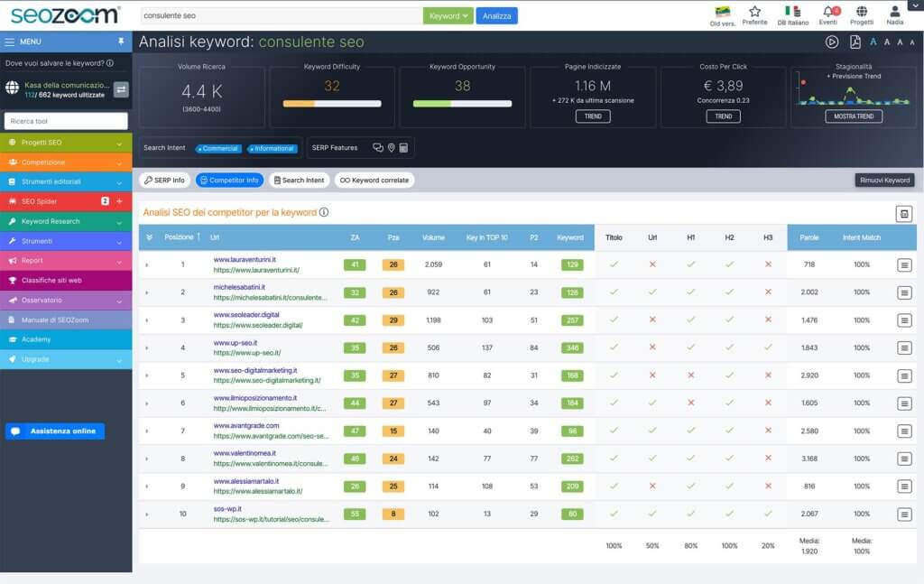Click the PDF export icon
This screenshot has height=584, width=924.
[x=855, y=42]
